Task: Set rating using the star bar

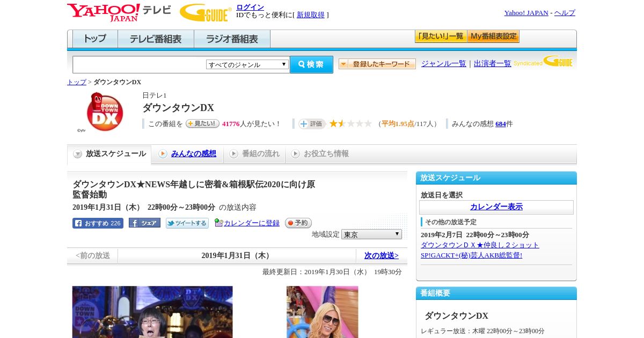Action: 351,124
